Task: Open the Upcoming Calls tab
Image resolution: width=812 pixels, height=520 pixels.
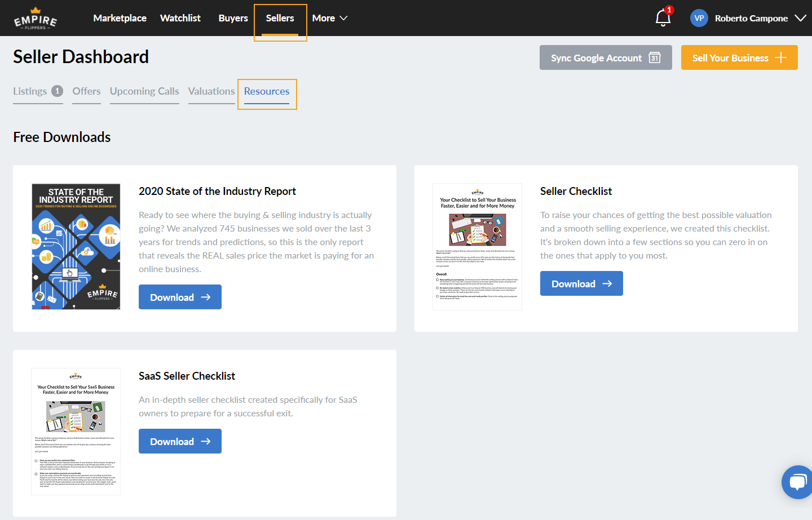Action: point(144,91)
